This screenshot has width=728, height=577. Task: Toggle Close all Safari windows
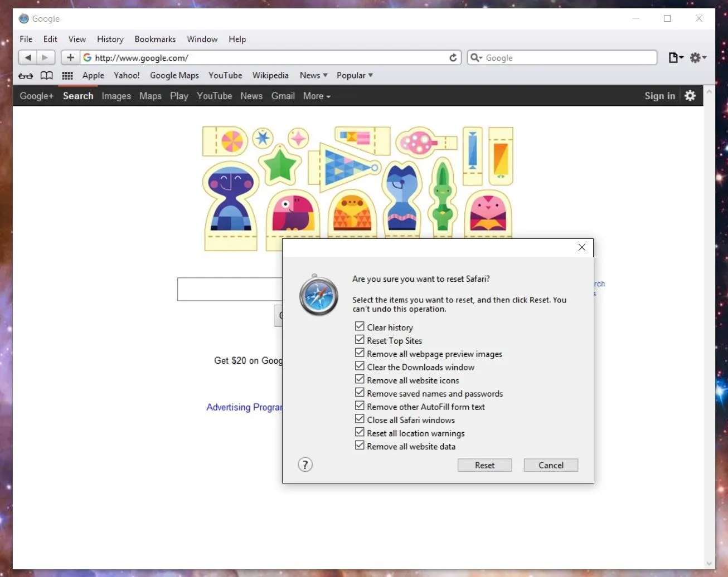[360, 419]
